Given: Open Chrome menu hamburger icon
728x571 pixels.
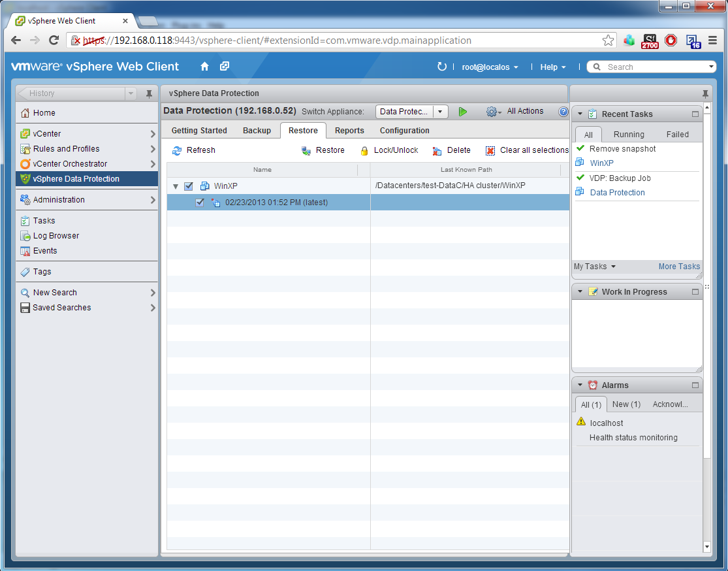Looking at the screenshot, I should (713, 41).
